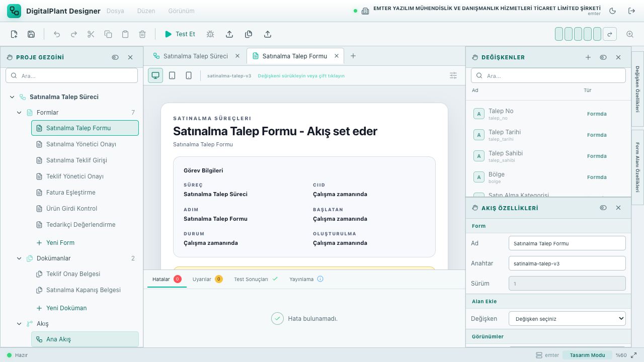The height and width of the screenshot is (362, 644).
Task: Log out using the exit arrow icon
Action: coord(631,11)
